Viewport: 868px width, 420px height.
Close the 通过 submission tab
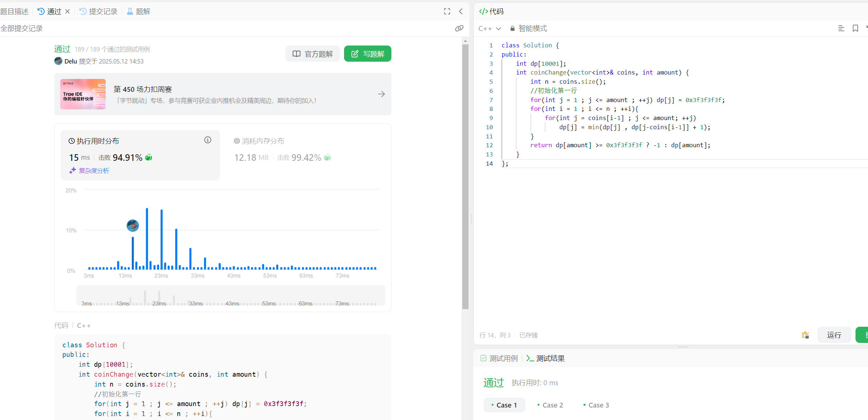[x=68, y=11]
